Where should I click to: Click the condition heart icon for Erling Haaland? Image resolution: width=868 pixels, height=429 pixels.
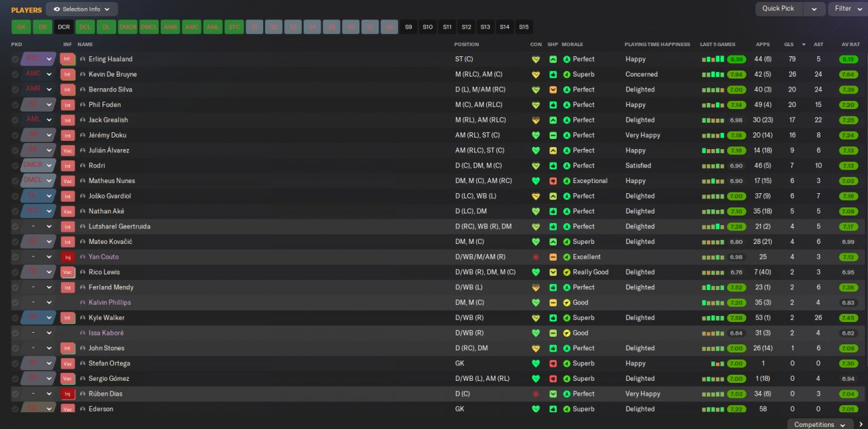coord(536,59)
